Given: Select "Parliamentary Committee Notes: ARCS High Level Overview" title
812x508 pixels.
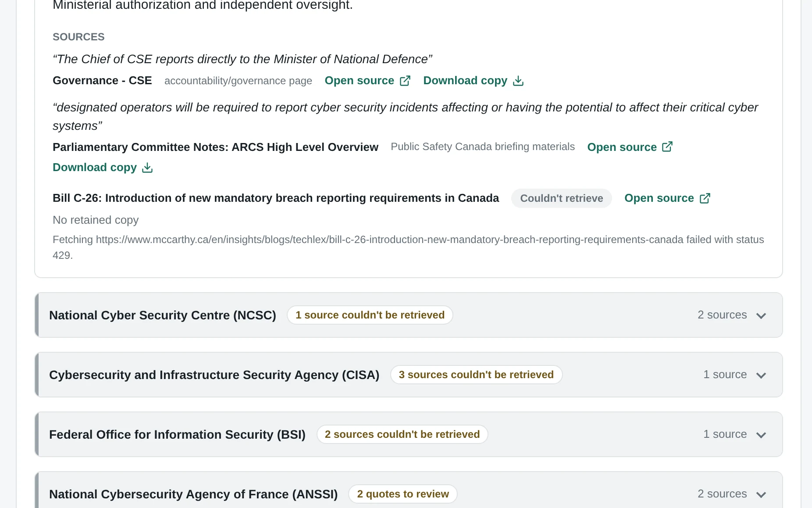Looking at the screenshot, I should 215,147.
